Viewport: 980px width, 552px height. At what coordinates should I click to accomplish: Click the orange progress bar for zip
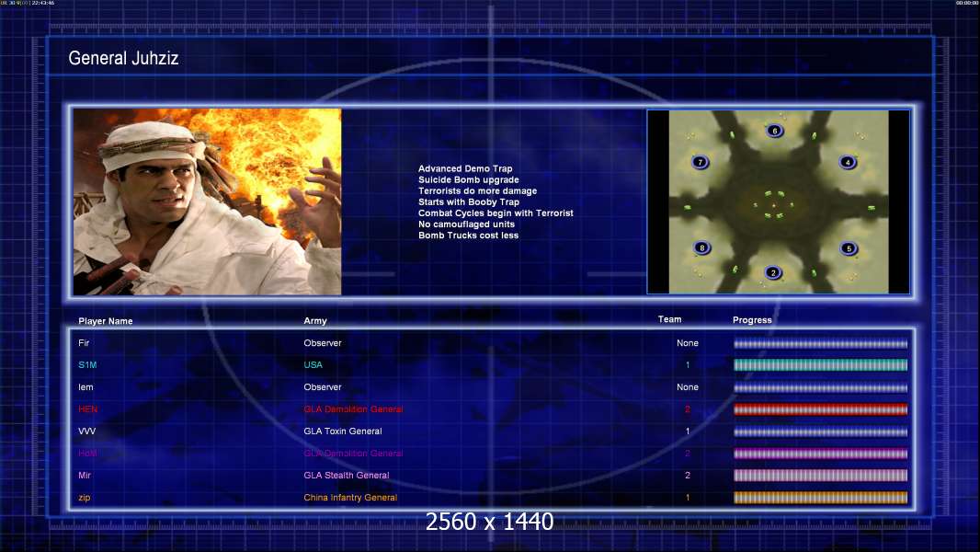pyautogui.click(x=821, y=498)
